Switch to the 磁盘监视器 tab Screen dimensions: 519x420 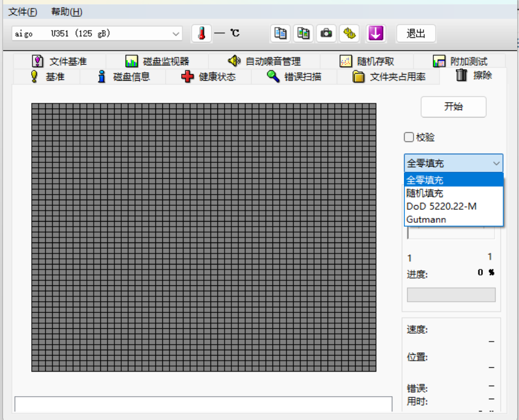click(157, 61)
